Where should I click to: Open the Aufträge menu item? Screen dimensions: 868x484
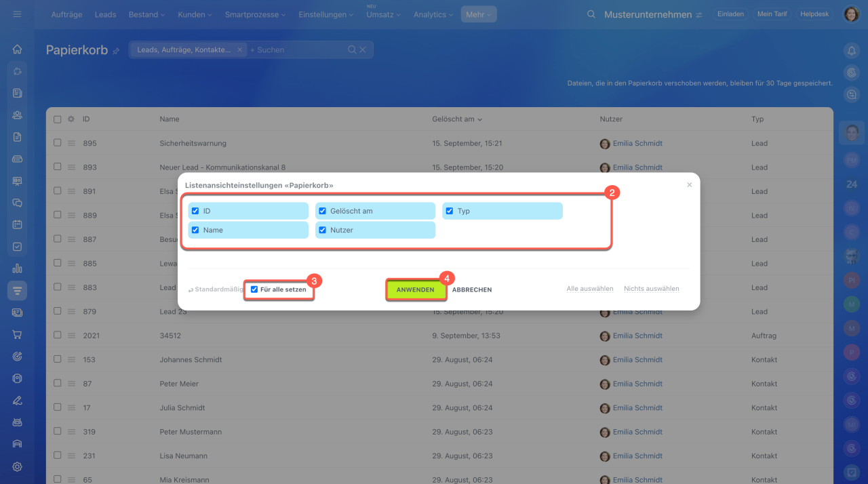[67, 14]
